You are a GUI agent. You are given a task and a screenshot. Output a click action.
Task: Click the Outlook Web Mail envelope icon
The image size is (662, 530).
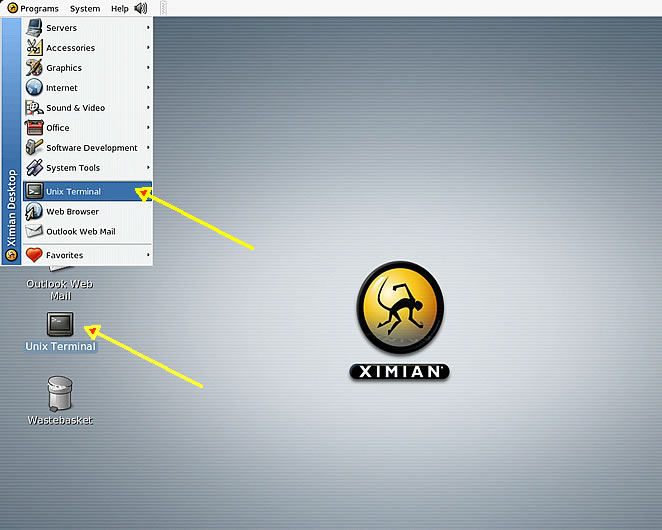pos(34,231)
